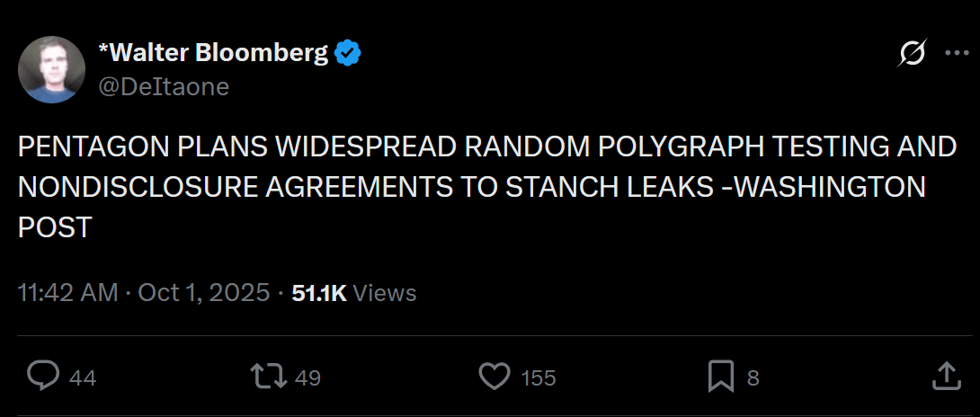980x417 pixels.
Task: Click the repost count 49
Action: tap(307, 378)
